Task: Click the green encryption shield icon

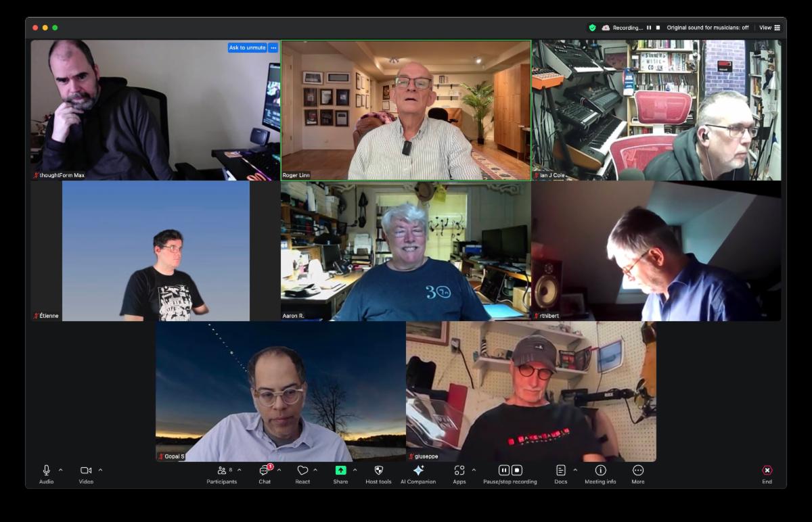Action: 592,28
